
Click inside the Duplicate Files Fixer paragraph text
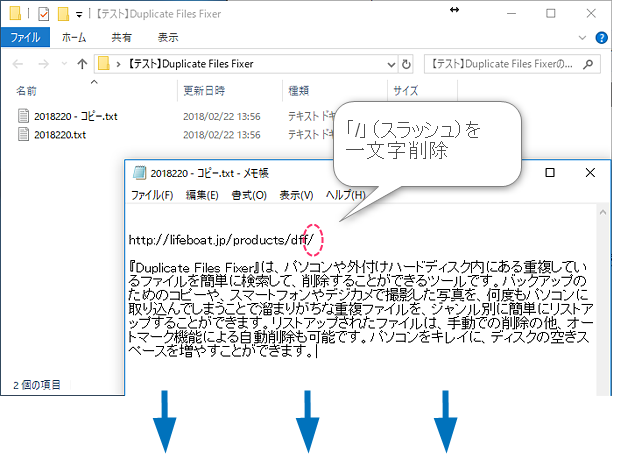[x=360, y=309]
